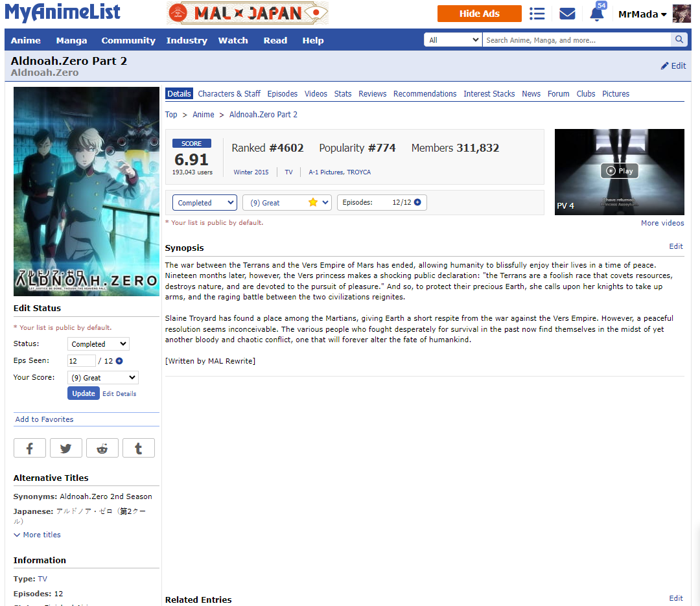The image size is (700, 606).
Task: Open the Completed status dropdown near score
Action: click(x=205, y=202)
